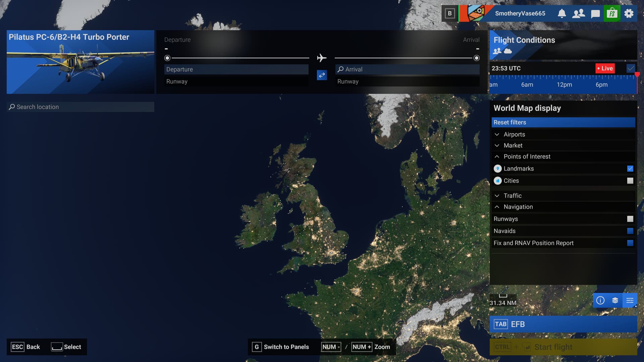Click the Reset filters button

click(563, 122)
